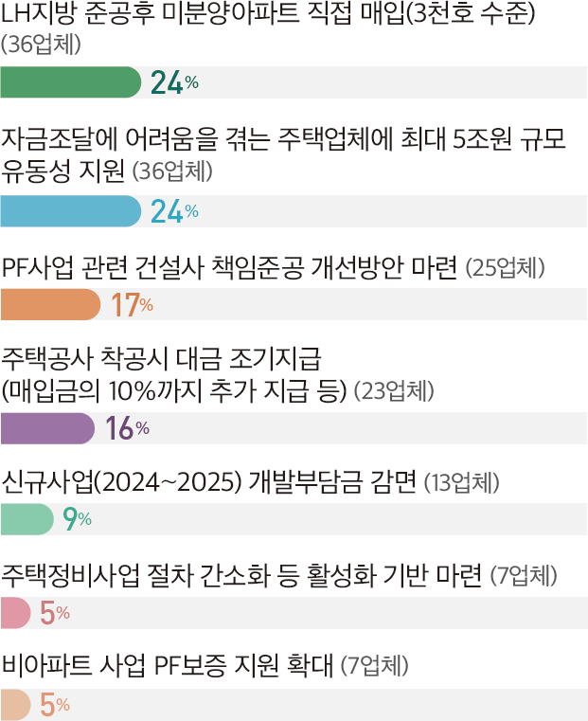Click the pink 5% bar

pyautogui.click(x=15, y=613)
